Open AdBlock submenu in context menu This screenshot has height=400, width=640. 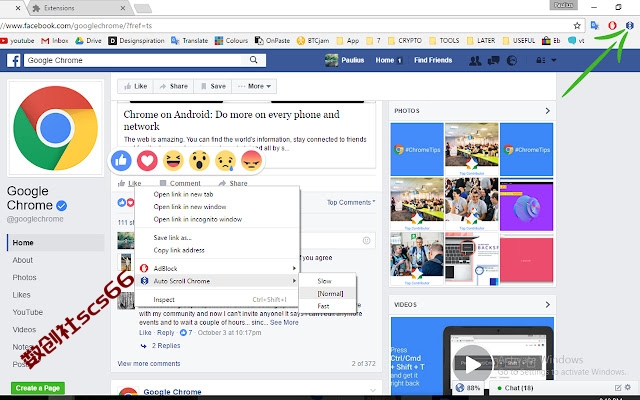tap(217, 269)
